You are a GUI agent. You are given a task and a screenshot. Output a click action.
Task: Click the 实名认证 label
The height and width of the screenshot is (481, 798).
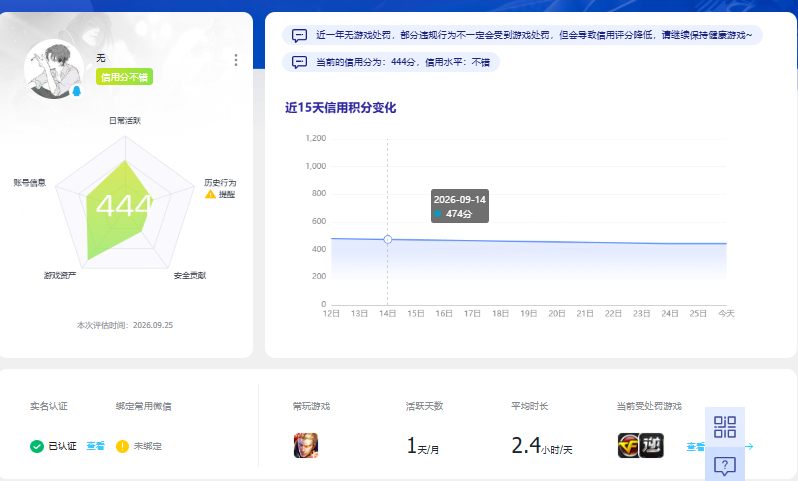tap(49, 406)
